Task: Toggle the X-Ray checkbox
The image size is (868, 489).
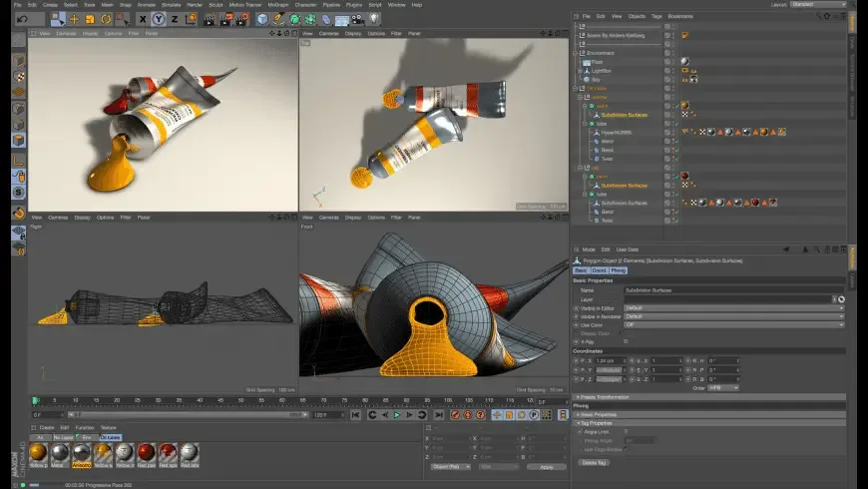Action: 626,341
